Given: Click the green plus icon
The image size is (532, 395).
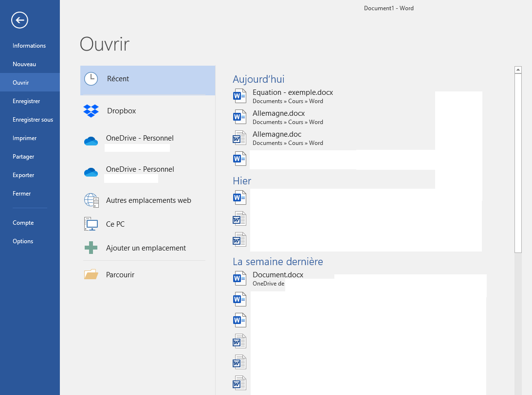Looking at the screenshot, I should pos(91,248).
